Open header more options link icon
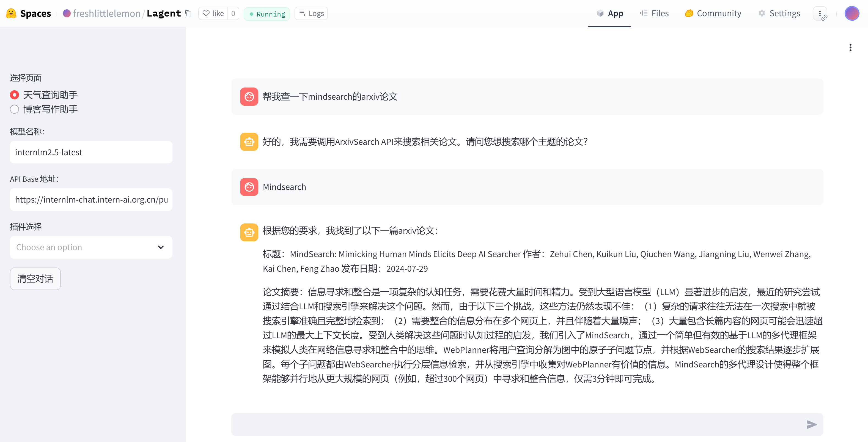The height and width of the screenshot is (442, 868). coord(820,14)
